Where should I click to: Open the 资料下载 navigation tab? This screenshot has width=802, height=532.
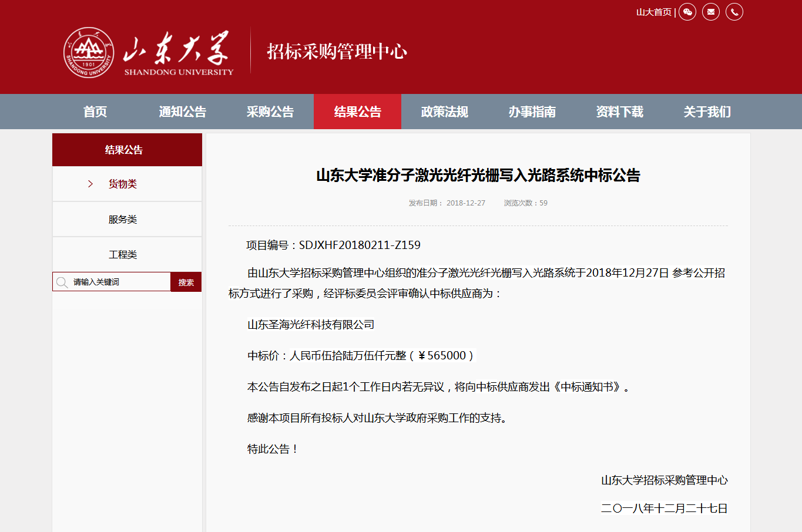pyautogui.click(x=620, y=112)
